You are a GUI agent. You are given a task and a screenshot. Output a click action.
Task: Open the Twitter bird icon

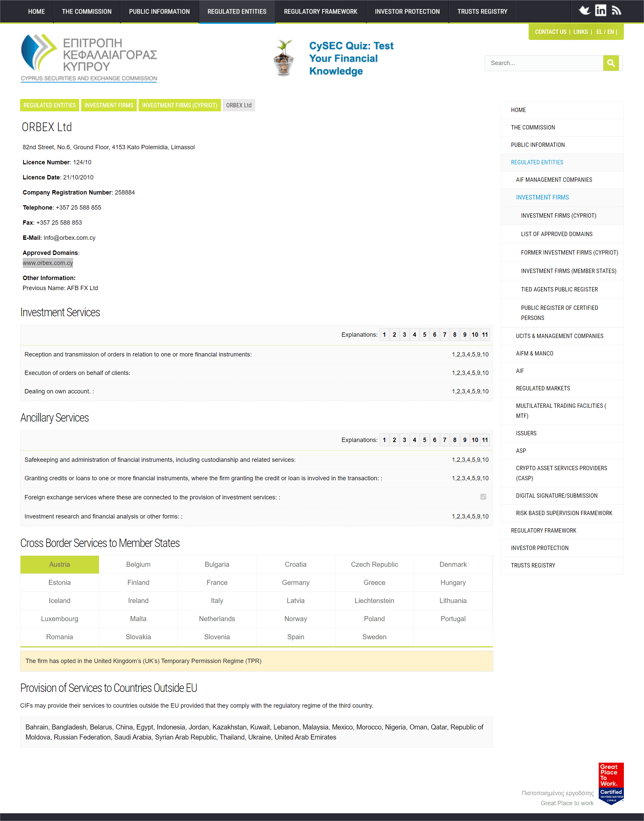coord(585,10)
